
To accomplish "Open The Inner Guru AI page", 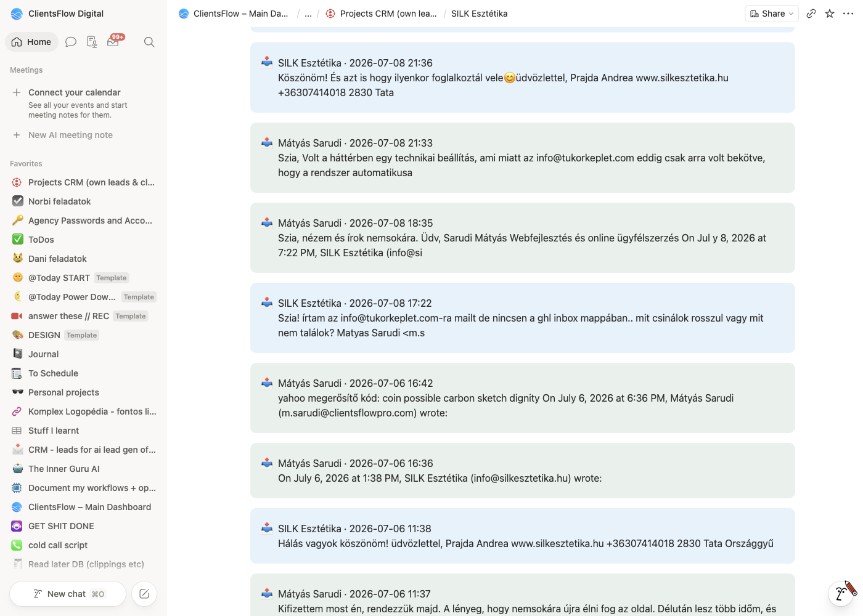I will tap(84, 469).
